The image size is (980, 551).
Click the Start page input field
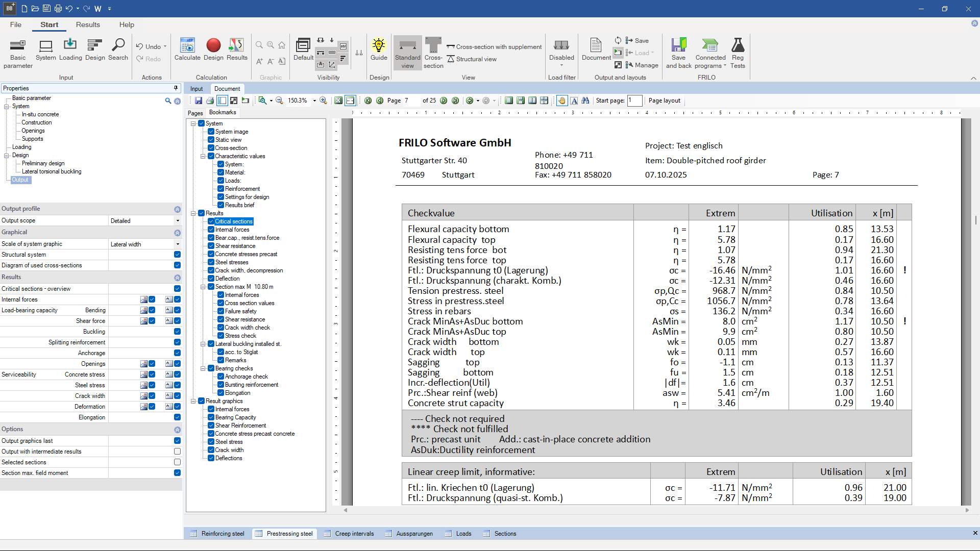pos(634,101)
